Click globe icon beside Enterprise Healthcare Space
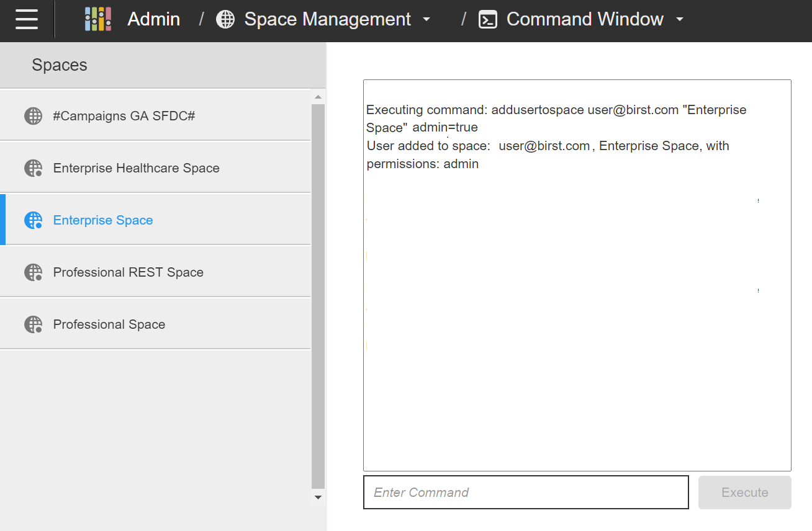The width and height of the screenshot is (812, 531). point(33,168)
